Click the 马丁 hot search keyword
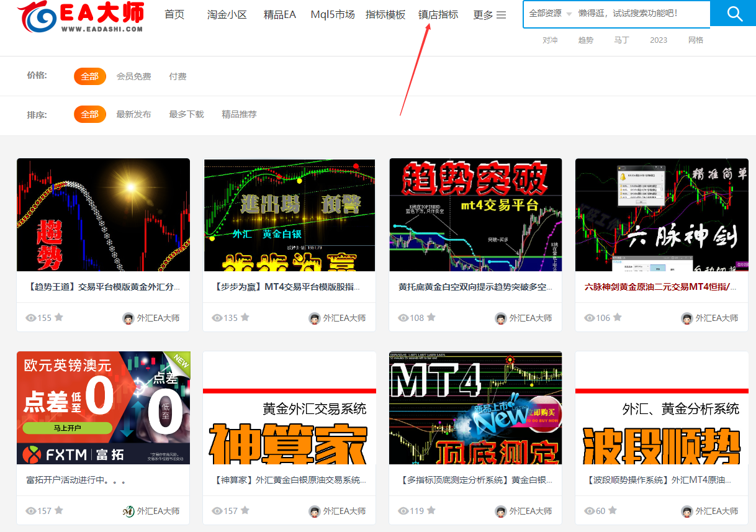 (621, 40)
